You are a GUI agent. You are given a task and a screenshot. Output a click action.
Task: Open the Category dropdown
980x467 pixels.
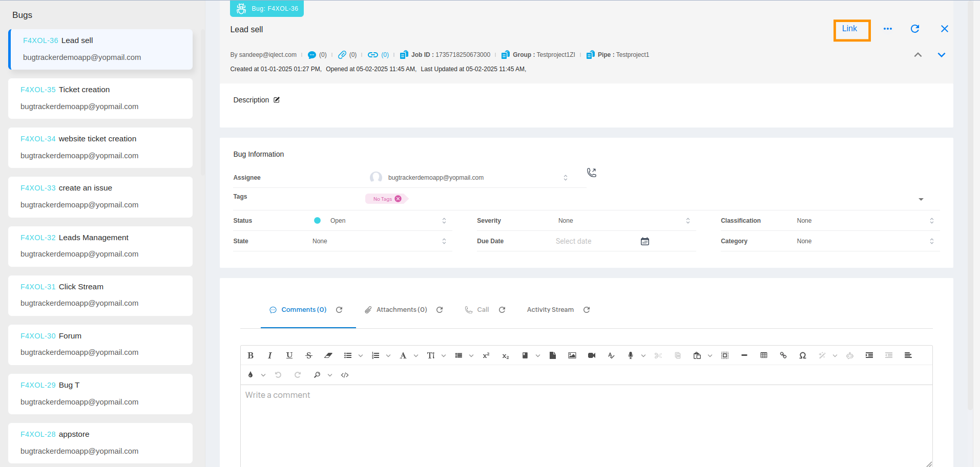[x=866, y=241]
